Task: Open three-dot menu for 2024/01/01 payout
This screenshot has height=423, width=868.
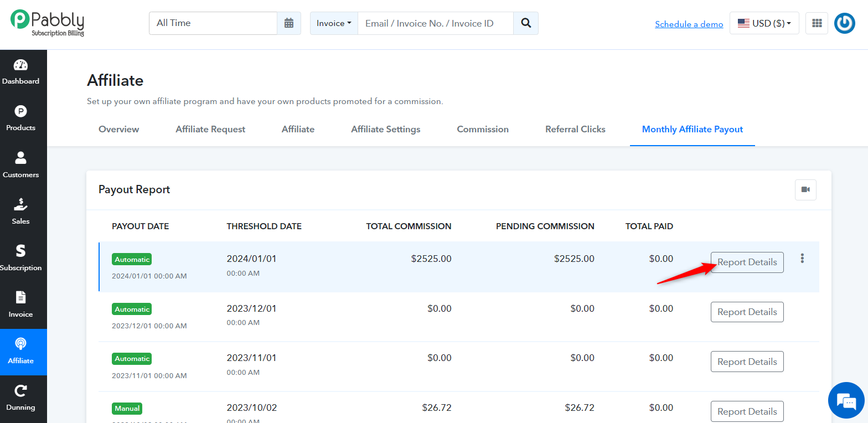Action: pyautogui.click(x=802, y=258)
